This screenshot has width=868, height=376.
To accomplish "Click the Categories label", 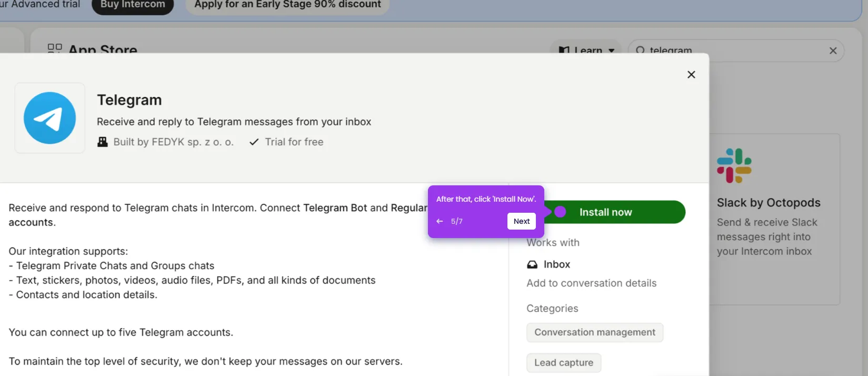I will click(x=552, y=309).
